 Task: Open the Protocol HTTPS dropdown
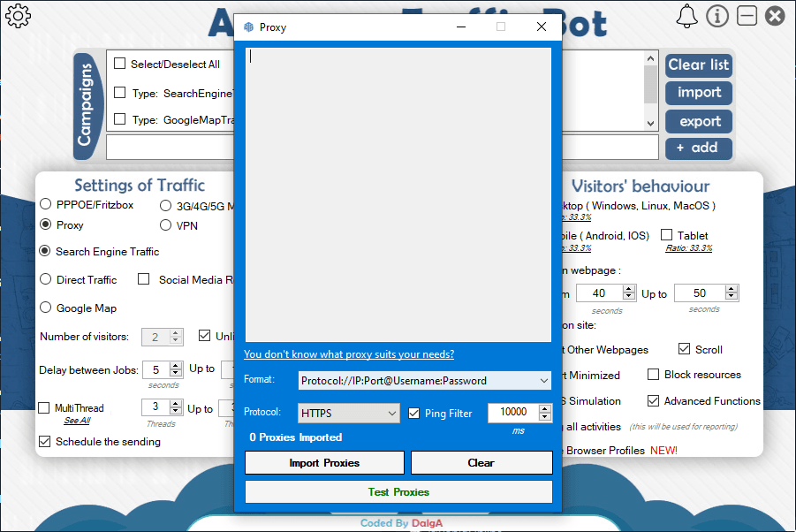392,414
